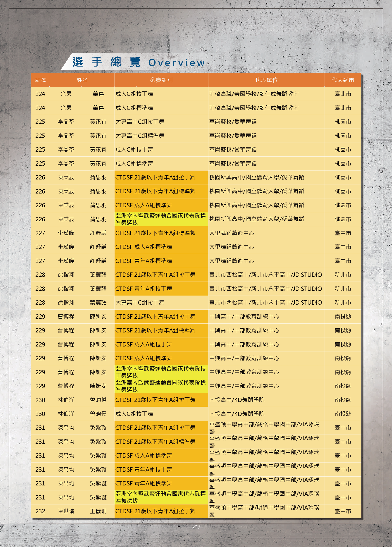
Task: Select CTDSF 21歲以下青年A組拉丁舞 for couple 229
Action: click(x=161, y=316)
